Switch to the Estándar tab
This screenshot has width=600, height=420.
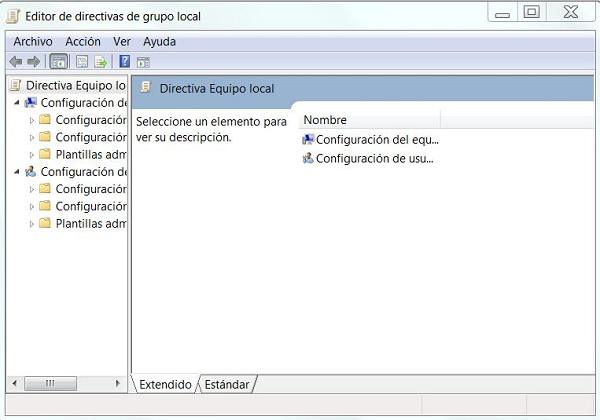tap(227, 384)
